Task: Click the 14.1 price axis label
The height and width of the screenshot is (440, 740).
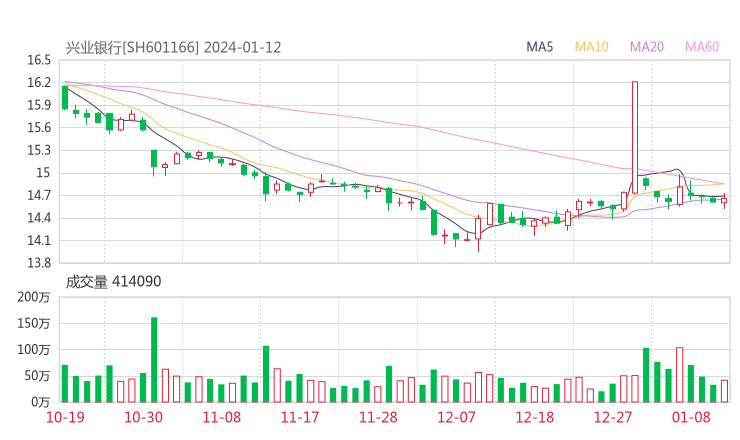Action: pyautogui.click(x=39, y=240)
